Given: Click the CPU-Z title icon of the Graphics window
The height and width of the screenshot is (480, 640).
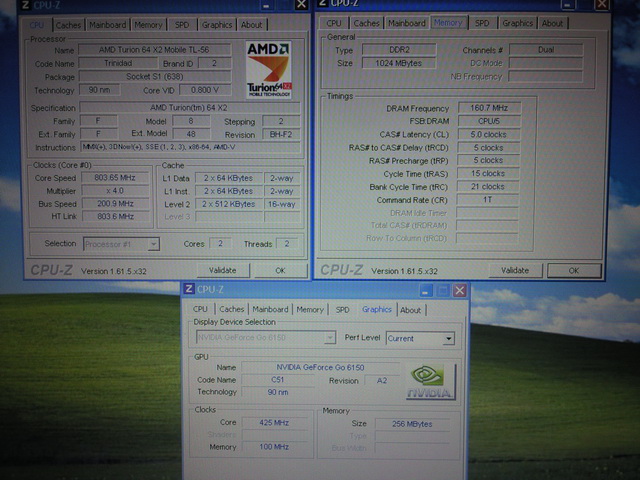Looking at the screenshot, I should pos(188,289).
